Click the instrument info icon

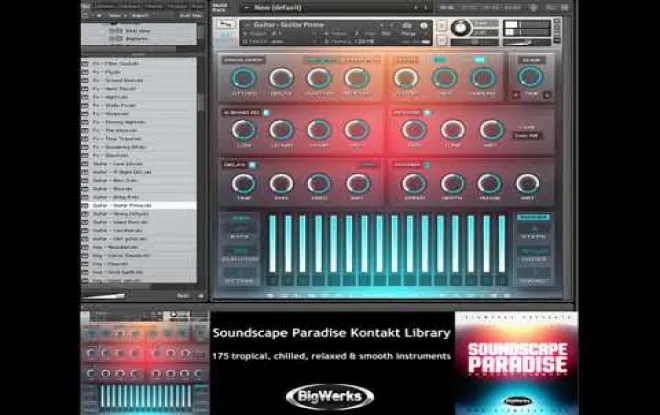click(x=424, y=26)
